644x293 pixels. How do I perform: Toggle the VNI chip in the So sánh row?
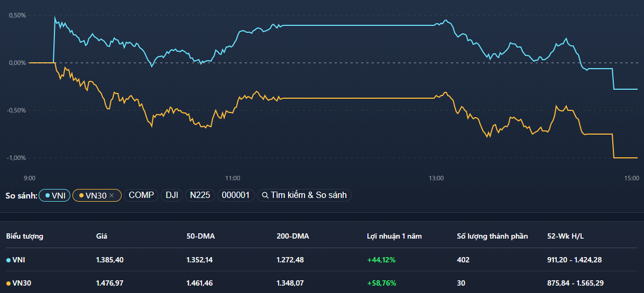pos(54,195)
